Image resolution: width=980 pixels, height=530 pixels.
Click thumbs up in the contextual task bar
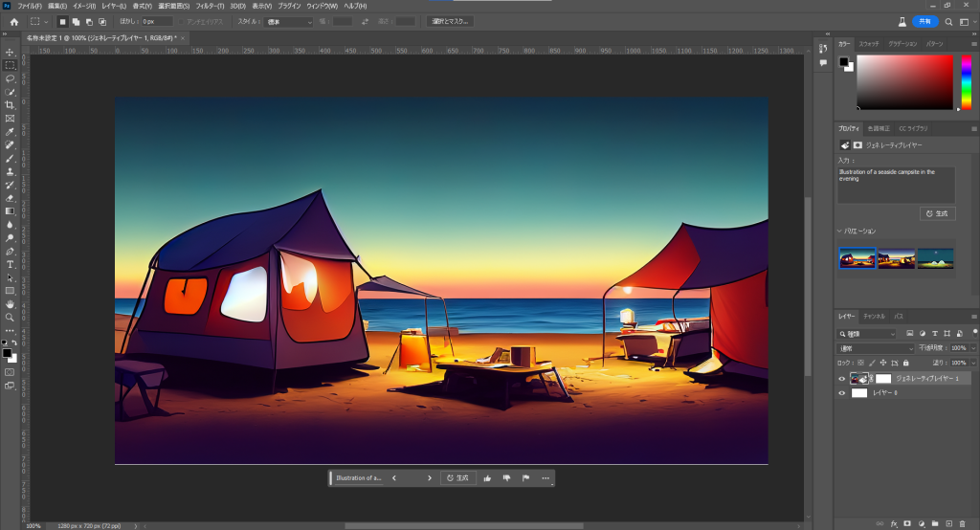(x=487, y=477)
